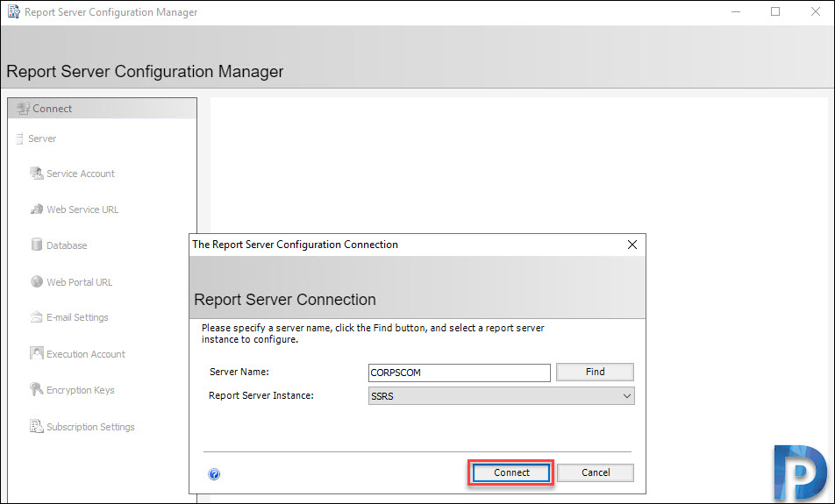
Task: Click the Encryption Keys icon
Action: pyautogui.click(x=36, y=389)
